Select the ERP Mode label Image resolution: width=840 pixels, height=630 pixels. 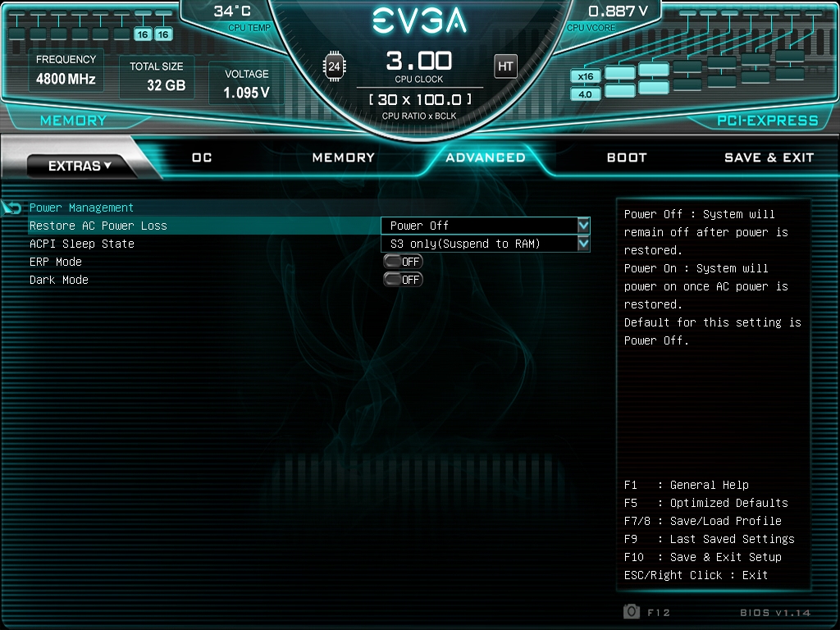(56, 262)
